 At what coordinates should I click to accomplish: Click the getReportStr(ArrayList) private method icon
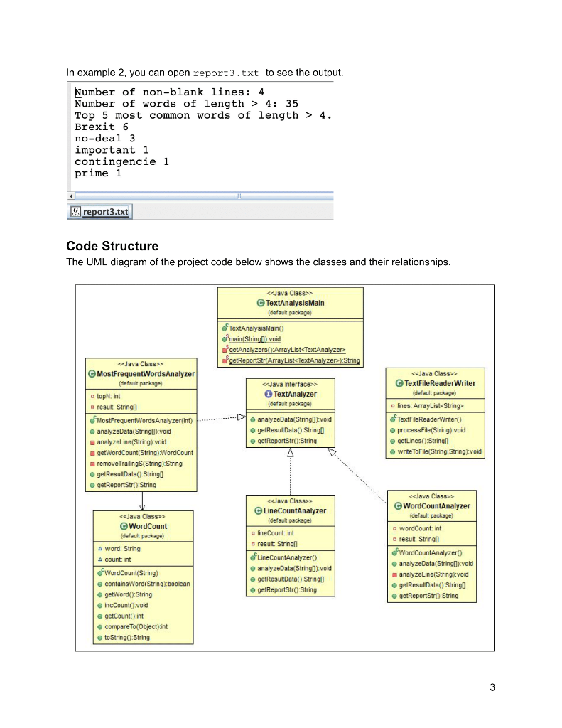click(225, 360)
